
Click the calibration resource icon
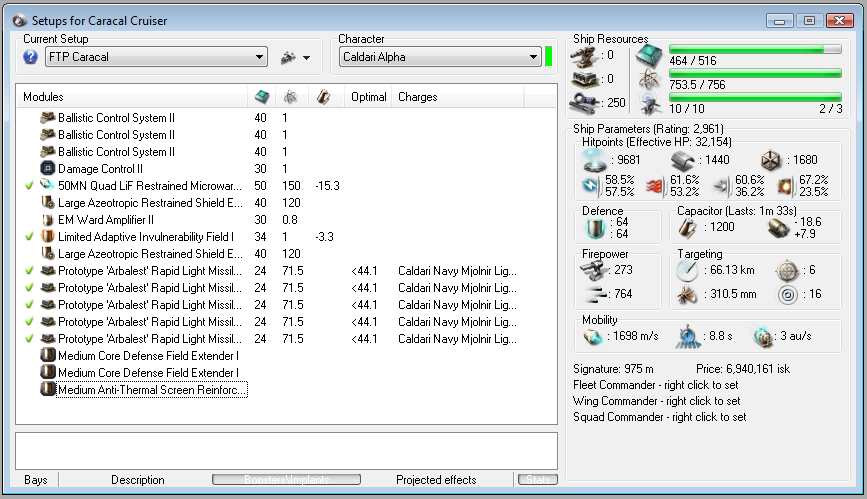click(585, 102)
